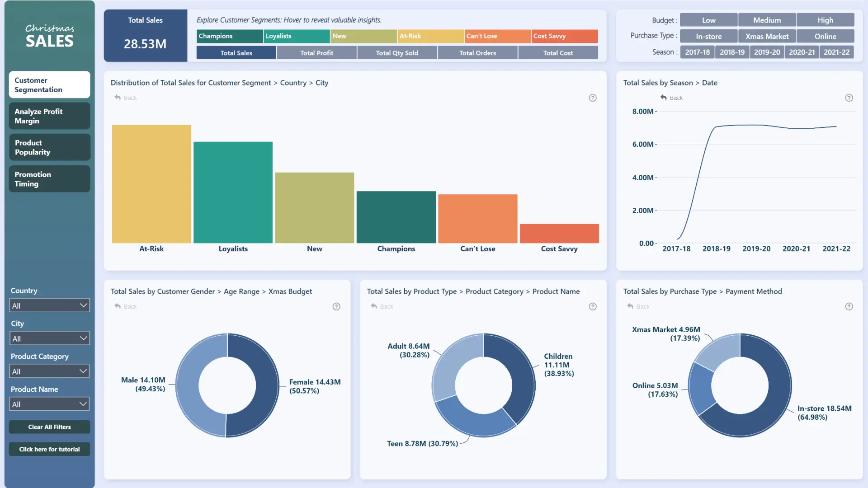The height and width of the screenshot is (488, 868).
Task: Open help on the gender donut chart
Action: tap(336, 306)
